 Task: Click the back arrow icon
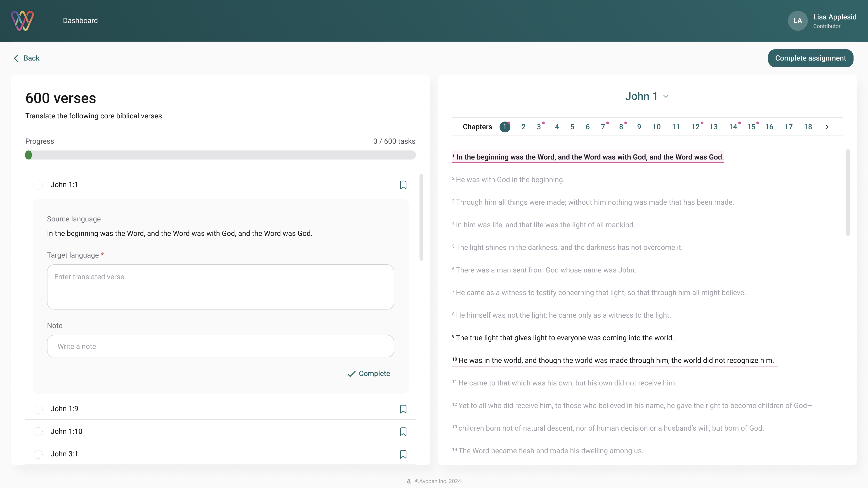(x=16, y=58)
